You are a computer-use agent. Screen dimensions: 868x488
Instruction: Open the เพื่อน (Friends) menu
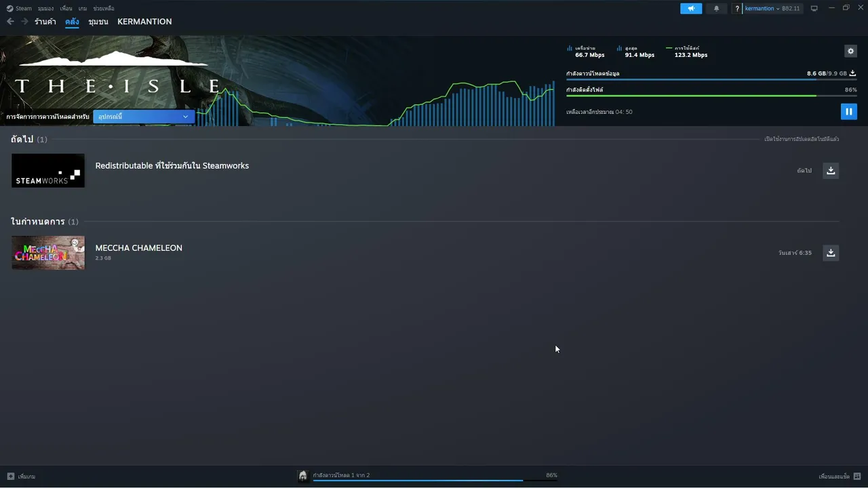(x=66, y=9)
